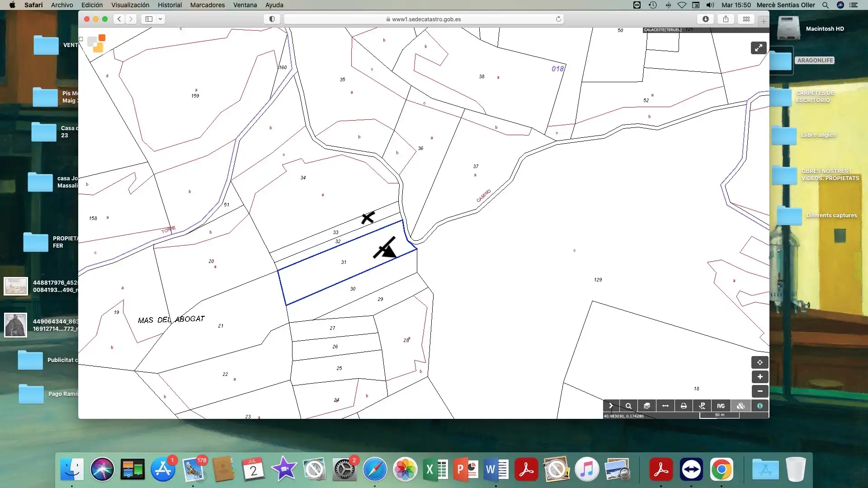Open the Safari share menu
This screenshot has height=488, width=868.
click(726, 19)
